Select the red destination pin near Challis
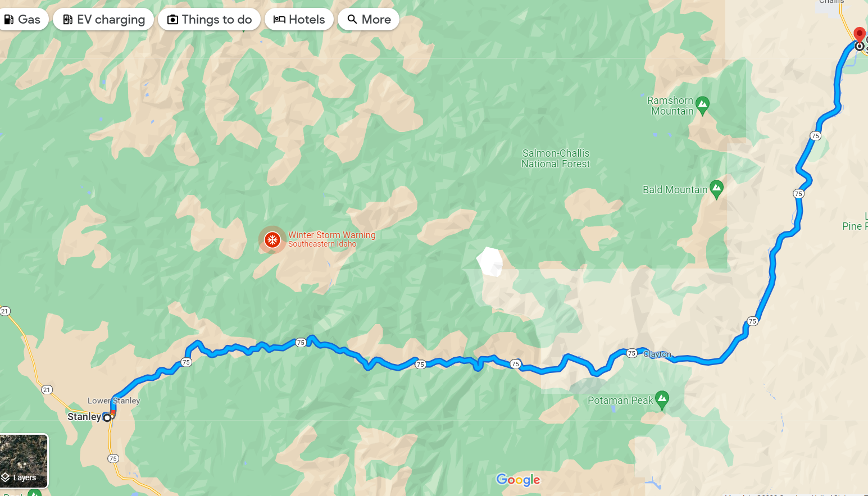Viewport: 868px width, 496px height. pyautogui.click(x=859, y=34)
